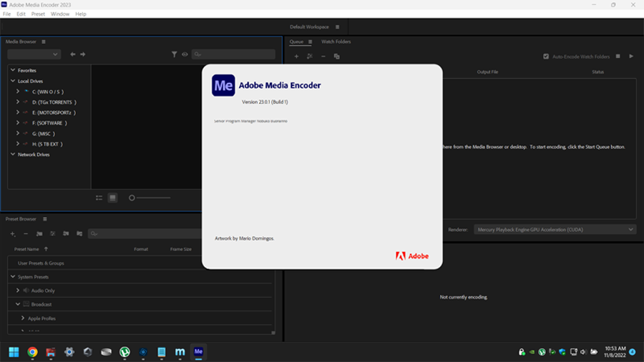Collapse the Local Drives tree

(x=13, y=81)
